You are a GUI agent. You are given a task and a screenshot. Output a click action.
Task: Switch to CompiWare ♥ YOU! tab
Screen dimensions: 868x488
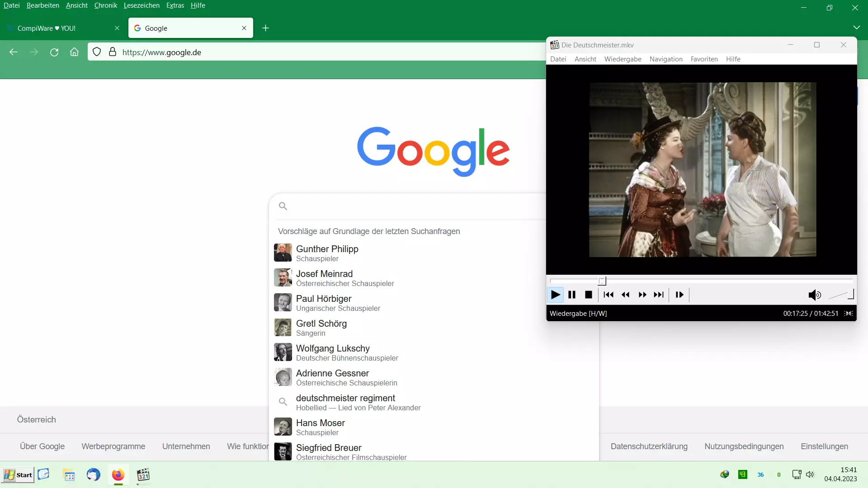click(x=63, y=28)
